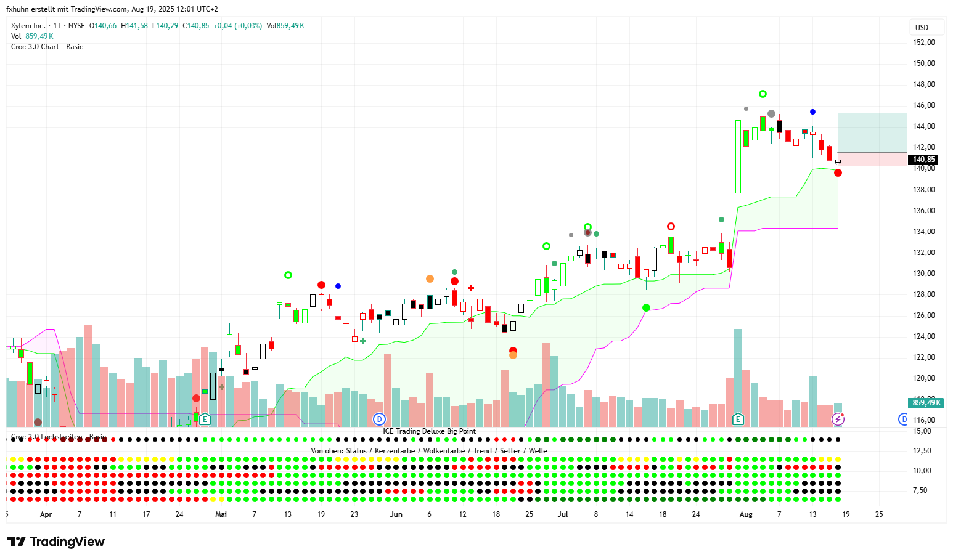Click the volume label 859,49K on axis
This screenshot has width=953, height=560.
pos(926,403)
